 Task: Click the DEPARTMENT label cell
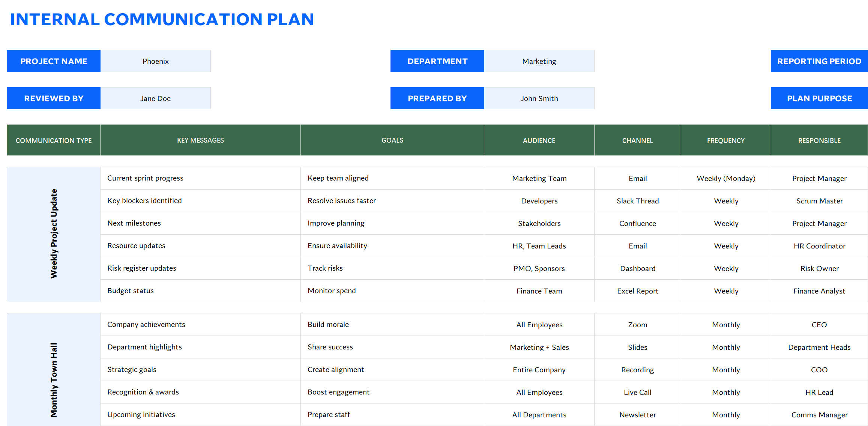tap(437, 61)
